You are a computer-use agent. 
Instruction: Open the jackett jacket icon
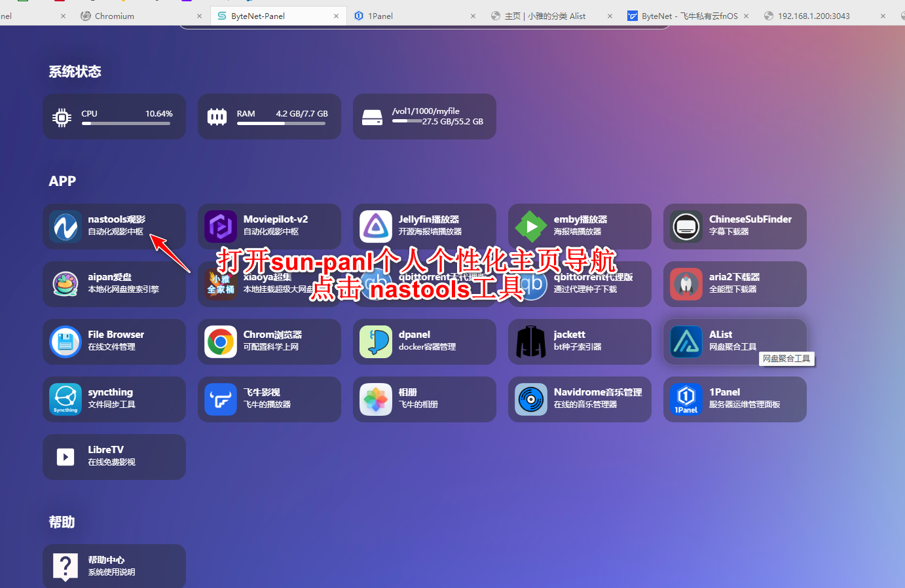(531, 342)
